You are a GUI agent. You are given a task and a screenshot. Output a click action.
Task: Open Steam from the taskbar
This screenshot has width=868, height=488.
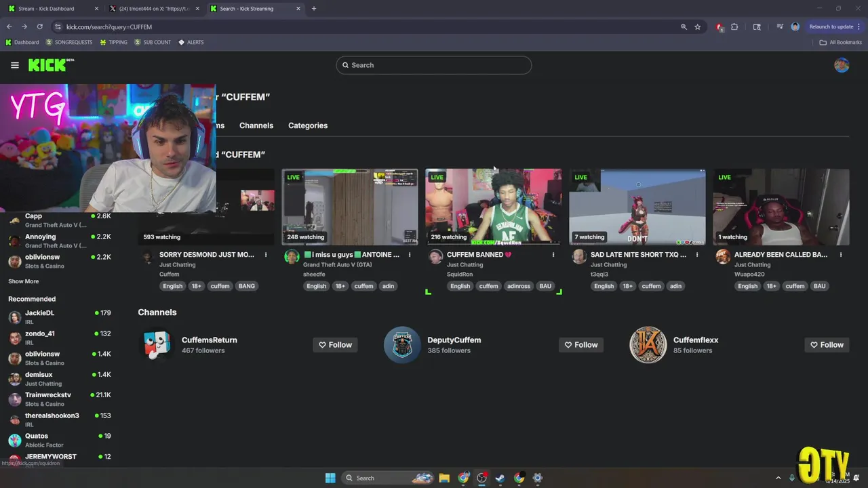500,478
